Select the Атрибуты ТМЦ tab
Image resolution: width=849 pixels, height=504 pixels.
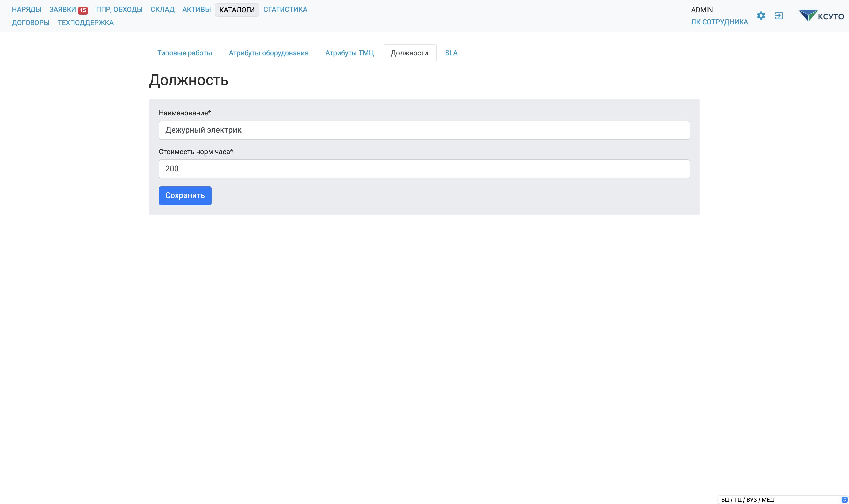coord(349,53)
